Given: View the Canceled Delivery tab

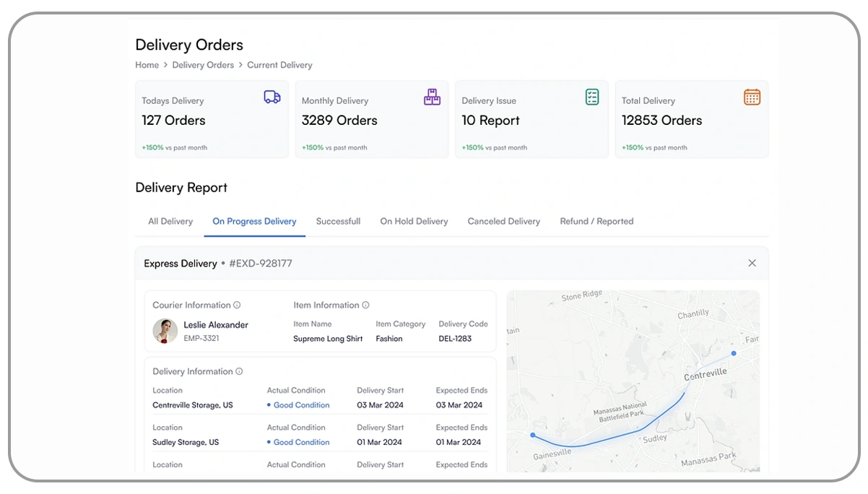Looking at the screenshot, I should 503,221.
